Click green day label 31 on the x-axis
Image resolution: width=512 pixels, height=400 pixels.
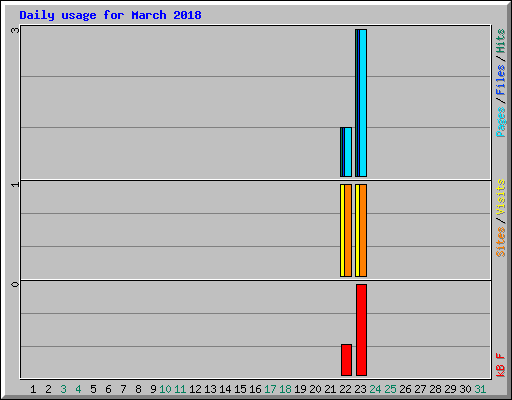[480, 389]
